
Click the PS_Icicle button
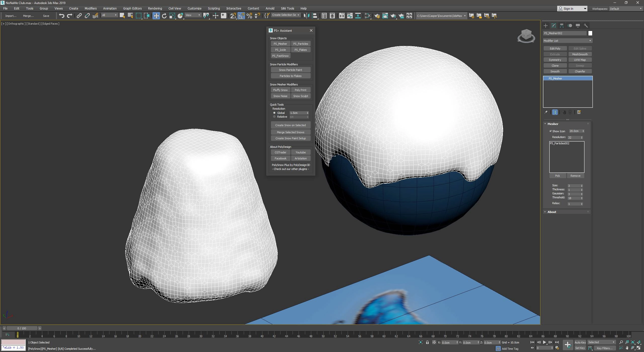280,50
